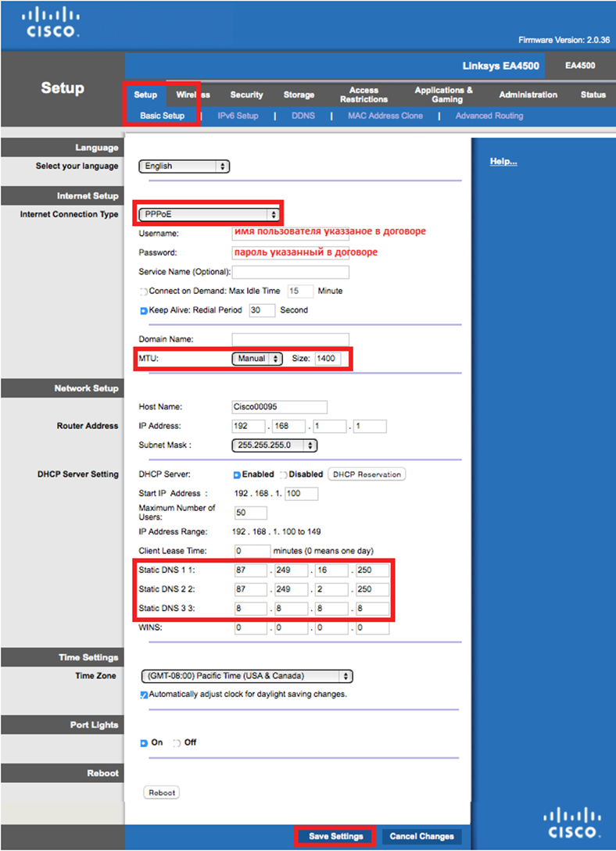The height and width of the screenshot is (851, 616).
Task: Select Keep Alive Redial Period option
Action: pos(144,311)
